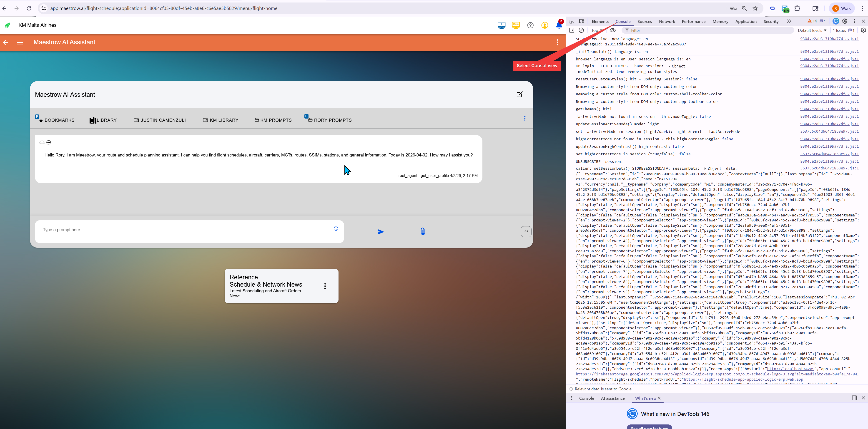Click the browser zoom magnifier icon in address bar
This screenshot has height=429, width=868.
pyautogui.click(x=744, y=8)
